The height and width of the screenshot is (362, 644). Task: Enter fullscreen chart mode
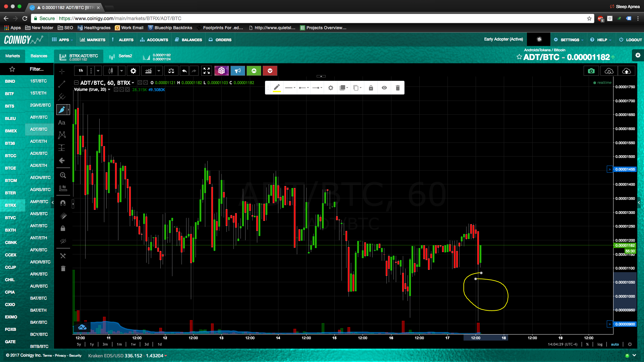207,71
